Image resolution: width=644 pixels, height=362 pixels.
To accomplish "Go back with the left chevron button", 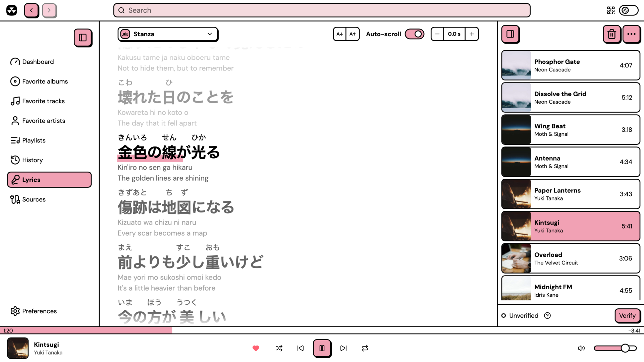I will pyautogui.click(x=32, y=10).
